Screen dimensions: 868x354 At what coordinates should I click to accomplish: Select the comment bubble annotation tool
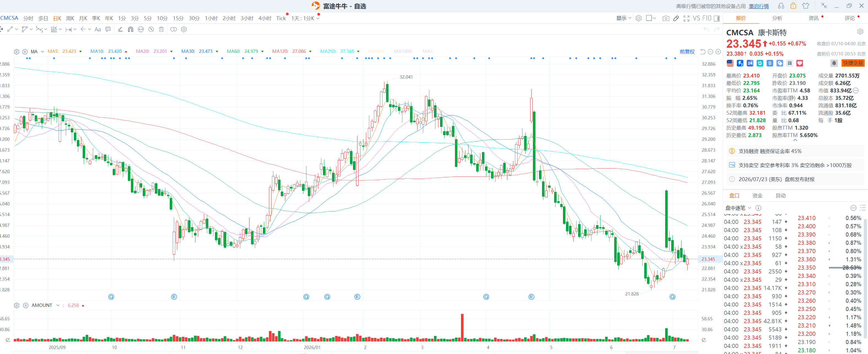click(108, 29)
